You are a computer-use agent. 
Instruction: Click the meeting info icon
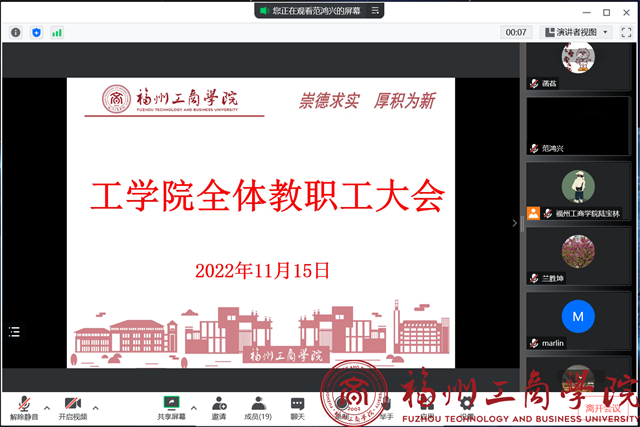click(16, 32)
